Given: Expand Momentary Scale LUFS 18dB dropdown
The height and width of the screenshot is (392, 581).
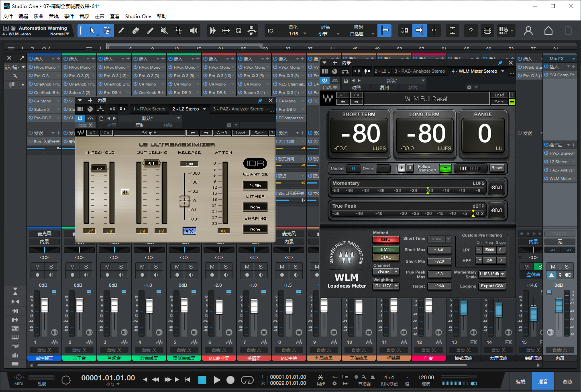Looking at the screenshot, I should point(492,274).
